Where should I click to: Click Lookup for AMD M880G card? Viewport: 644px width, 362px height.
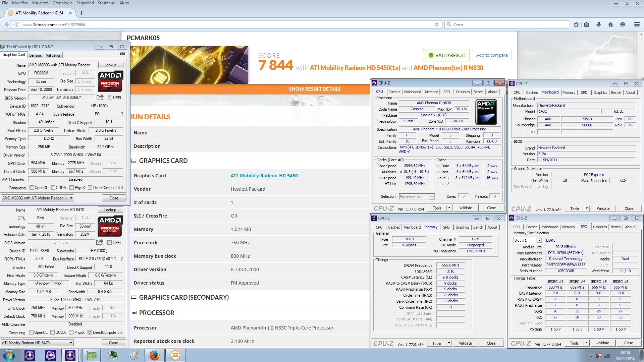[111, 65]
